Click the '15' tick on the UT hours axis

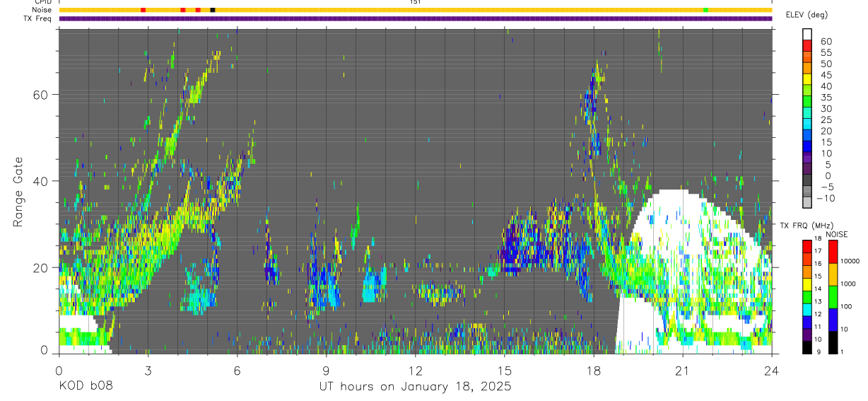tap(504, 370)
